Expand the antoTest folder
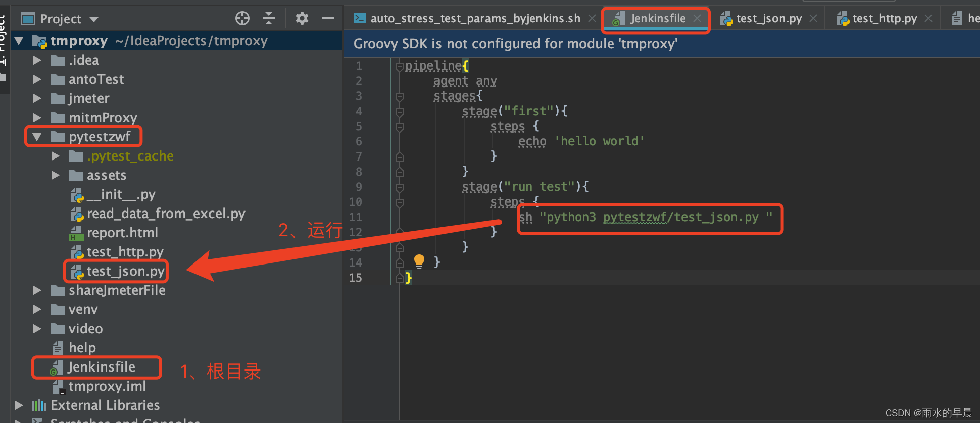This screenshot has width=980, height=423. click(x=37, y=79)
